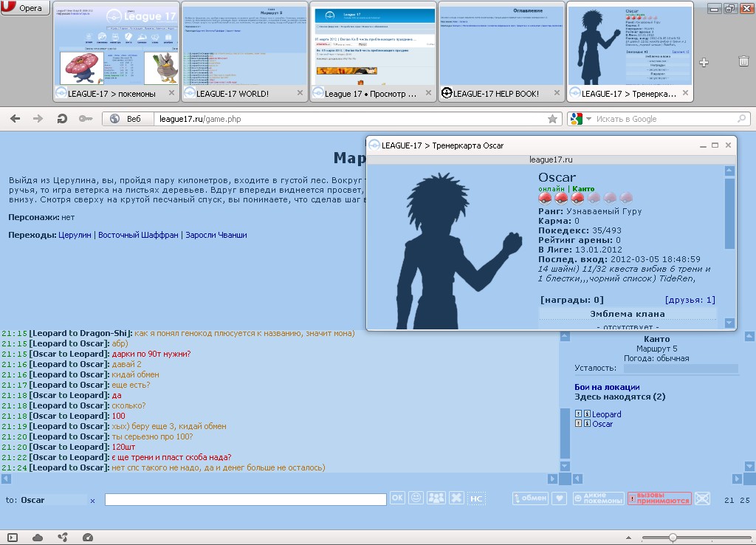Click the info icon next to Leopard

(587, 414)
